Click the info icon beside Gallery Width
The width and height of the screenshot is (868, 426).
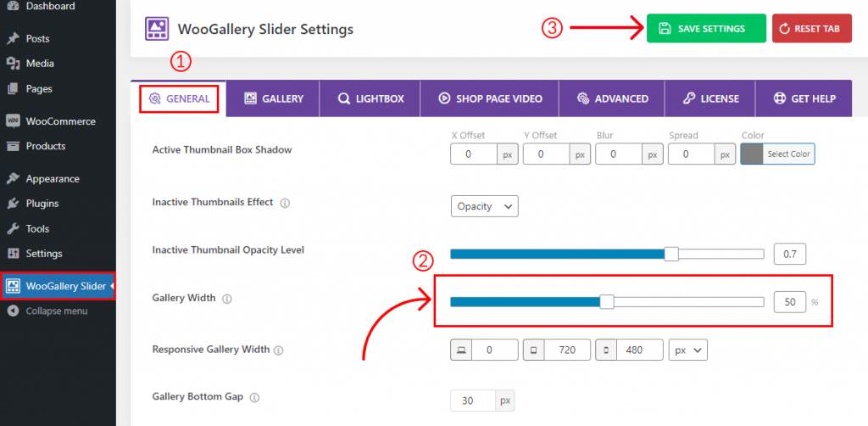pyautogui.click(x=226, y=299)
